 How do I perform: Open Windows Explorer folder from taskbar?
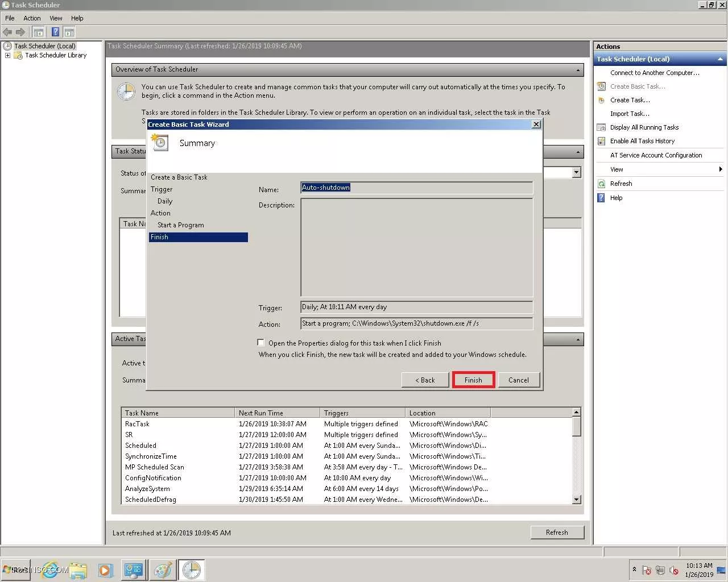78,569
